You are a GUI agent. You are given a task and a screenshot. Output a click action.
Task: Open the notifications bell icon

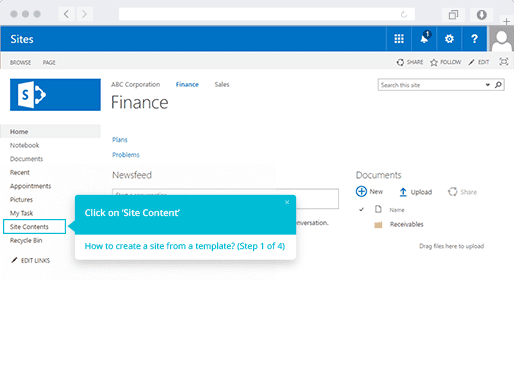pyautogui.click(x=424, y=39)
